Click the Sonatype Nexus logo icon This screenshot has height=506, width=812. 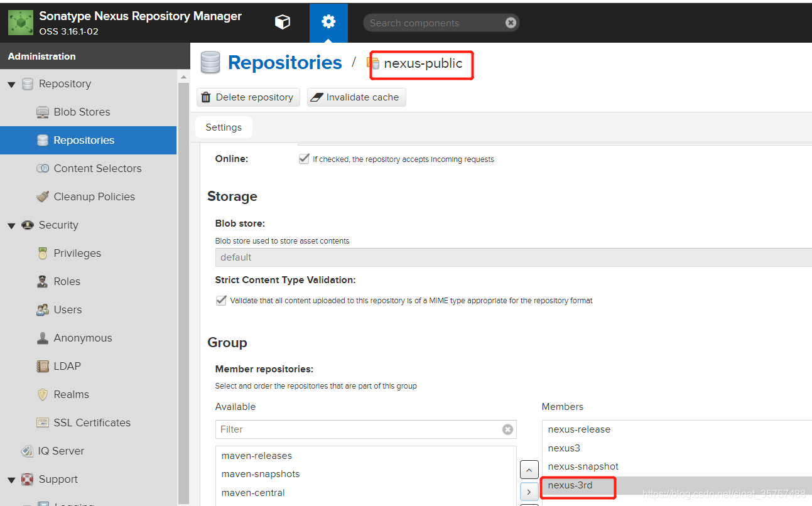pyautogui.click(x=21, y=23)
